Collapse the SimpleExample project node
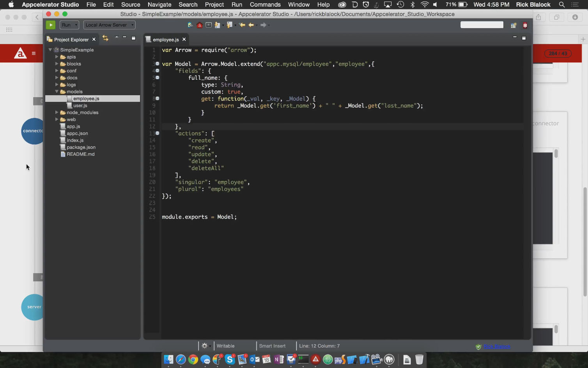This screenshot has width=588, height=368. 50,50
